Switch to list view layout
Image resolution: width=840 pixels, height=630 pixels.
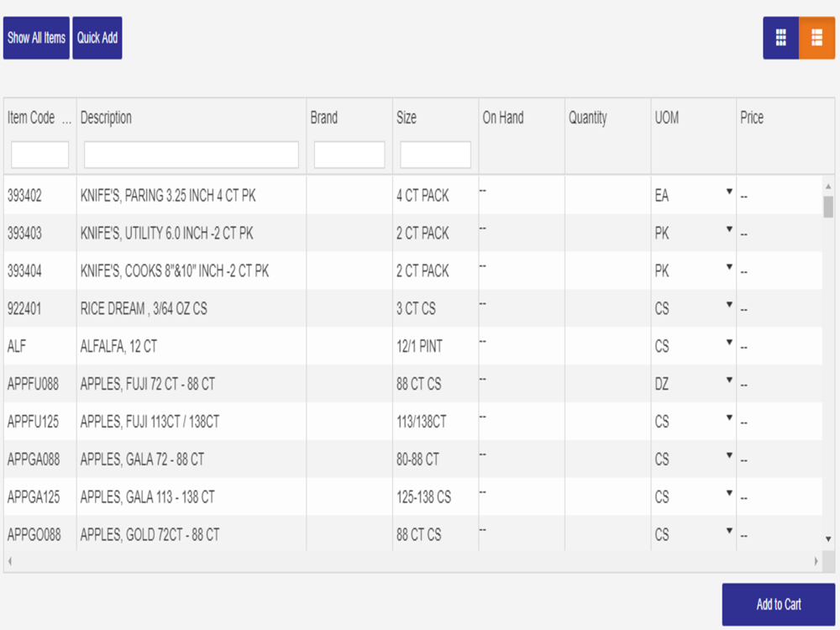[817, 38]
